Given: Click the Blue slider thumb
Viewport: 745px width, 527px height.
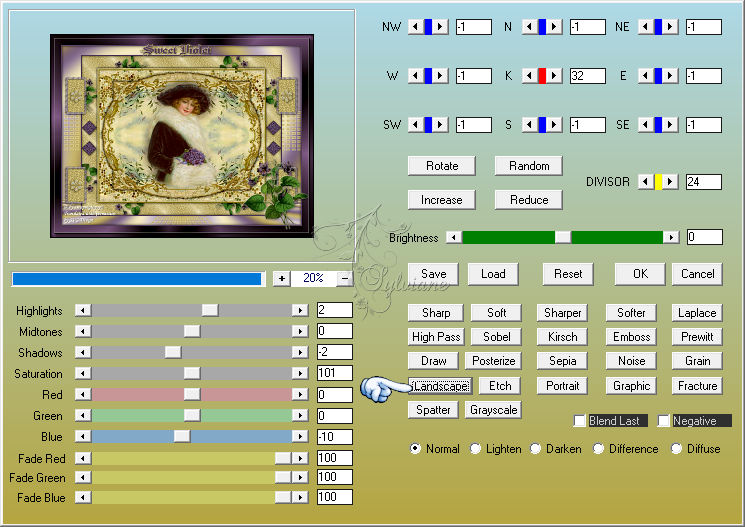Looking at the screenshot, I should pyautogui.click(x=181, y=436).
